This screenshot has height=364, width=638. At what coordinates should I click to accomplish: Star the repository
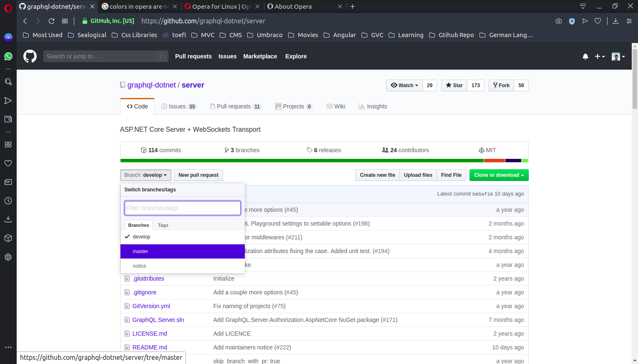pos(454,85)
